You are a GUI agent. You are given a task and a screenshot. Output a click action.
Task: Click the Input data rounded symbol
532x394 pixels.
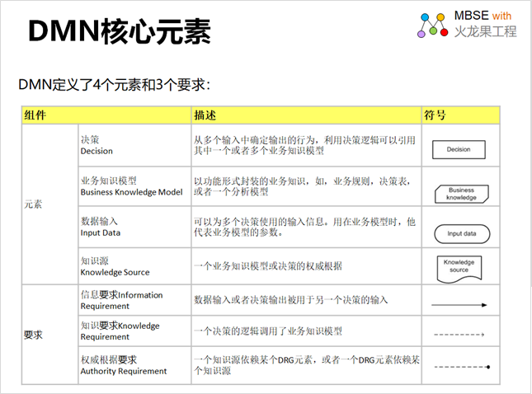click(x=462, y=233)
